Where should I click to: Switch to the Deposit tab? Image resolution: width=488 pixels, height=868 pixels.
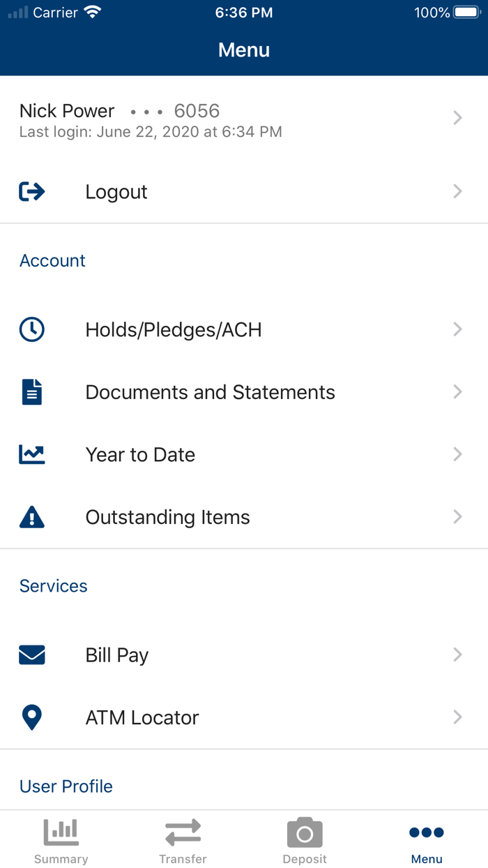click(x=305, y=839)
